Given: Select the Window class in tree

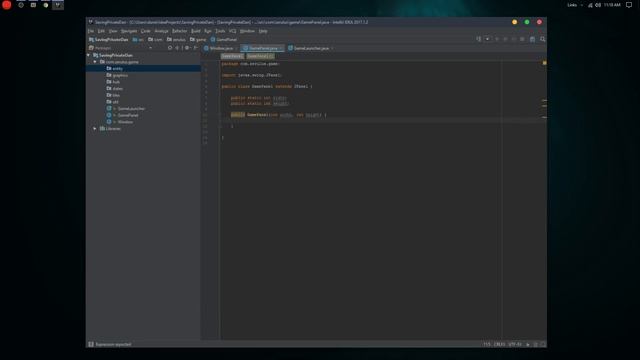Looking at the screenshot, I should [120, 122].
